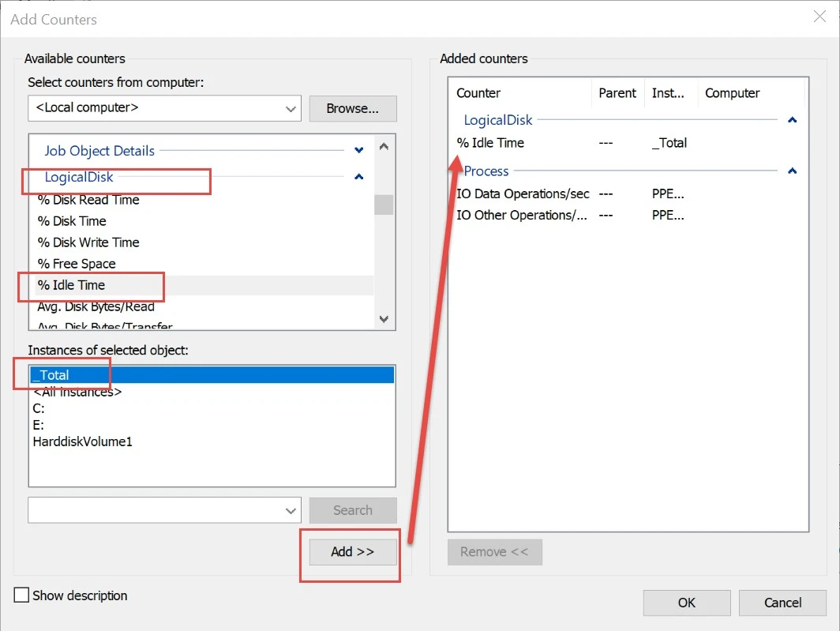Select the C: drive instance
The image size is (840, 631).
tap(39, 408)
